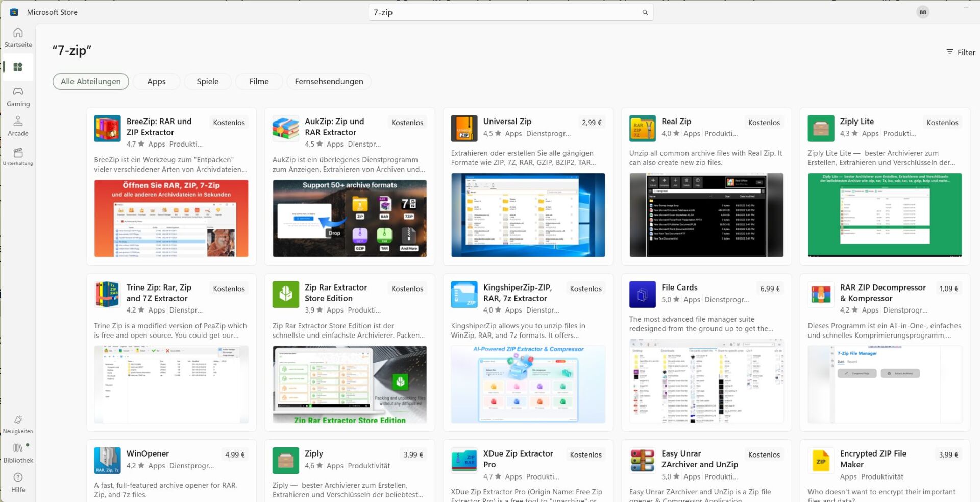Click the Ziply app icon
The height and width of the screenshot is (502, 980).
pos(285,460)
